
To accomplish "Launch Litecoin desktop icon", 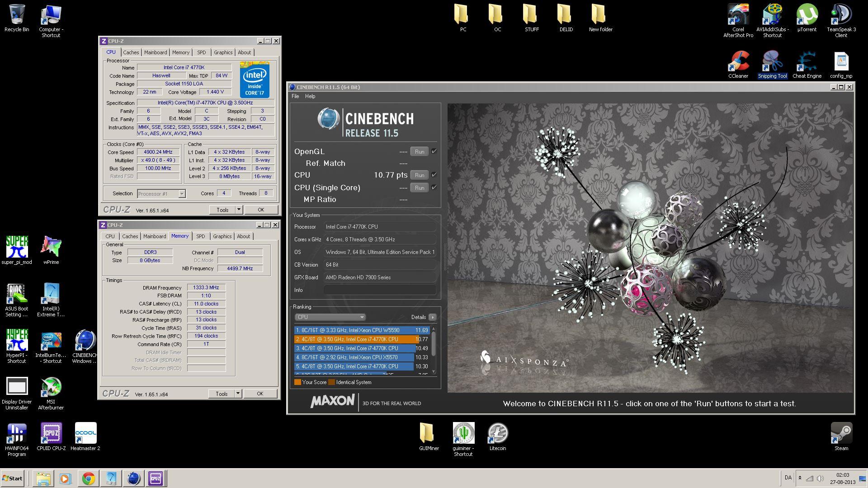I will coord(497,436).
